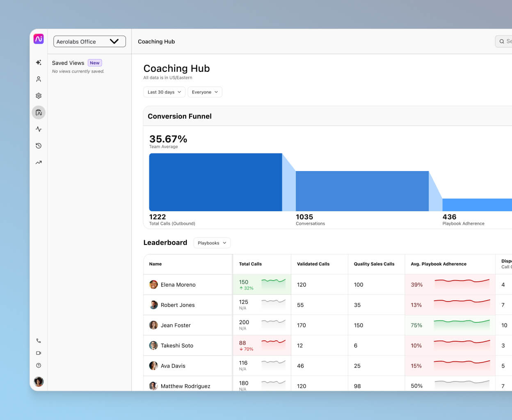Open the Aerolabs Office workspace dropdown
Image resolution: width=512 pixels, height=420 pixels.
pyautogui.click(x=89, y=41)
